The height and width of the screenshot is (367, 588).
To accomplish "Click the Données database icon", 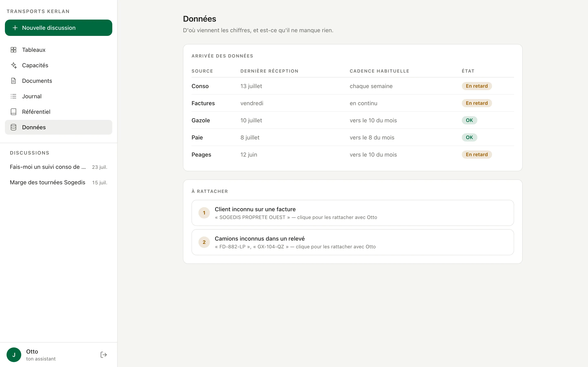I will pos(14,127).
